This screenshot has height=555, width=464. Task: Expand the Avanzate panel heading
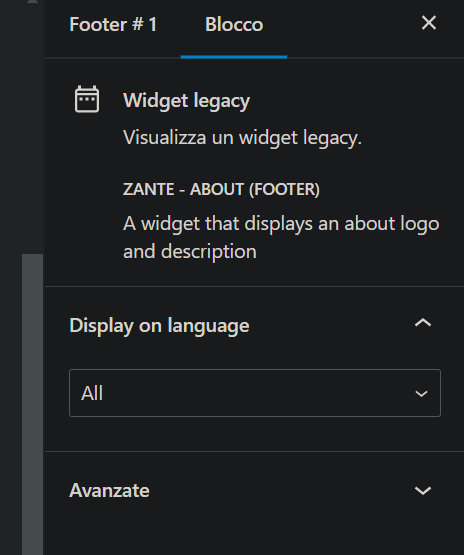(x=254, y=491)
